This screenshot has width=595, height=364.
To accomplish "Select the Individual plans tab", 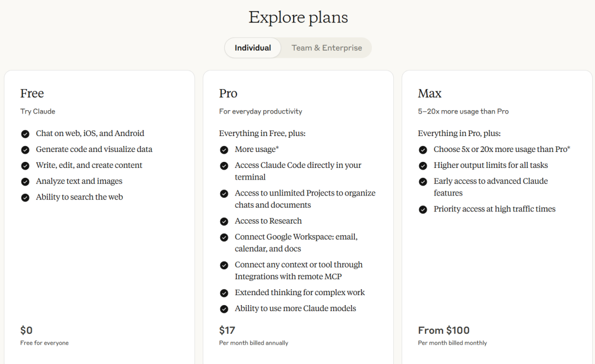I will click(x=253, y=48).
